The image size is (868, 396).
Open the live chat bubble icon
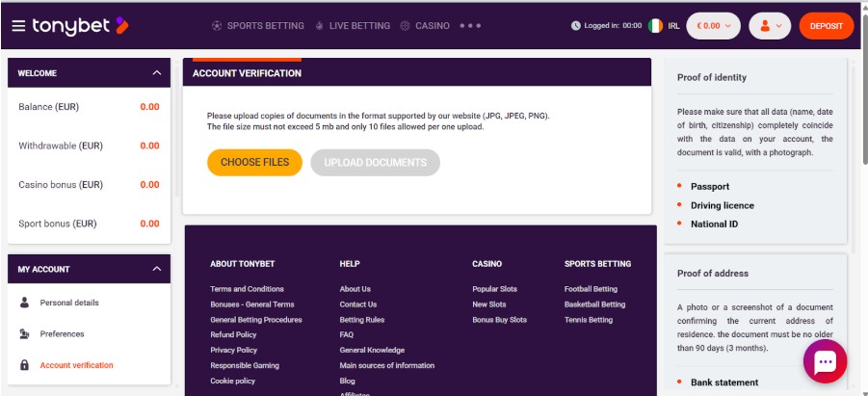(x=825, y=361)
